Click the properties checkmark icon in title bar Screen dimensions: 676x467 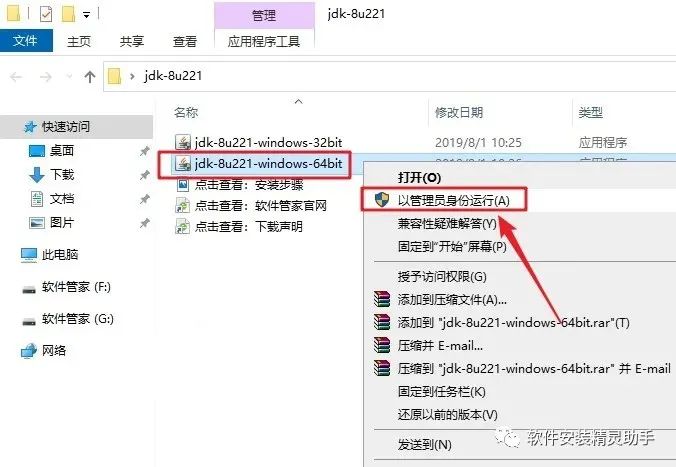(46, 14)
